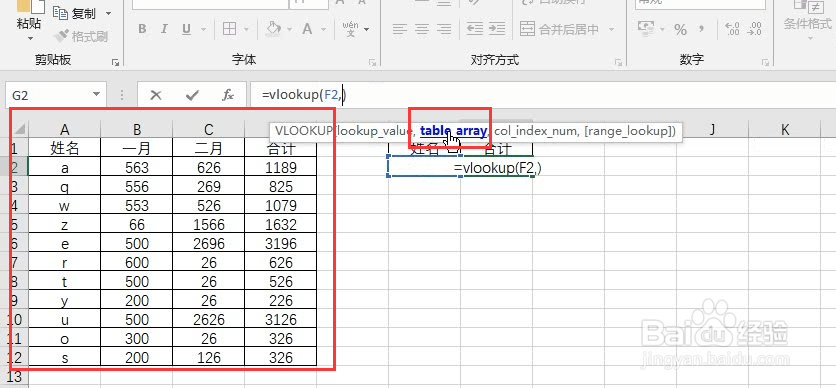This screenshot has width=836, height=388.
Task: Select column K header
Action: [x=785, y=129]
